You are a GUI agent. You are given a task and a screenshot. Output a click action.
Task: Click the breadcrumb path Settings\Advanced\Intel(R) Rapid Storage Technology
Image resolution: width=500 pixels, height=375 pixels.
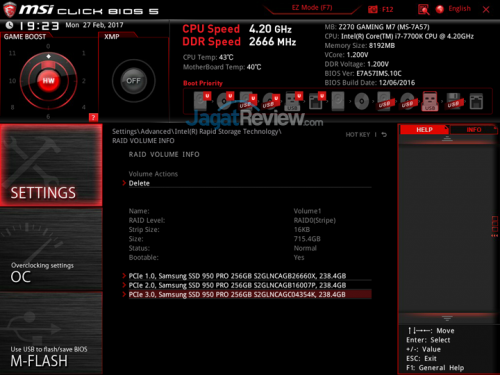[197, 132]
